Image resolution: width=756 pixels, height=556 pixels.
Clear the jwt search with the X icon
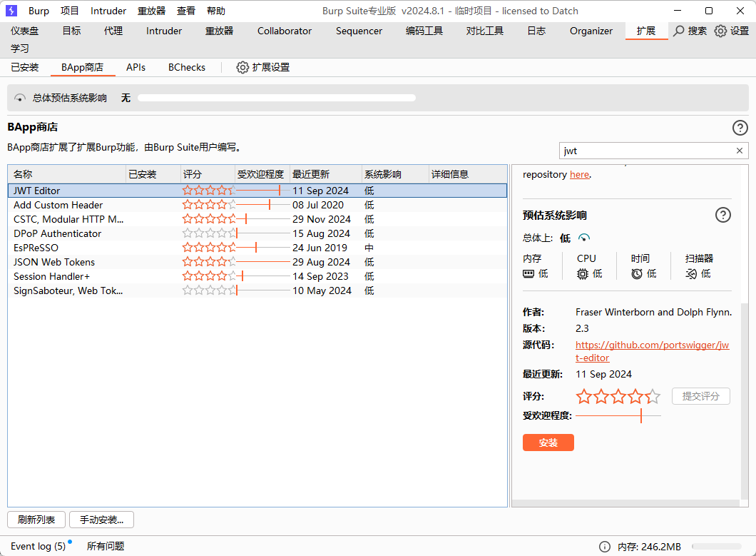pyautogui.click(x=739, y=151)
